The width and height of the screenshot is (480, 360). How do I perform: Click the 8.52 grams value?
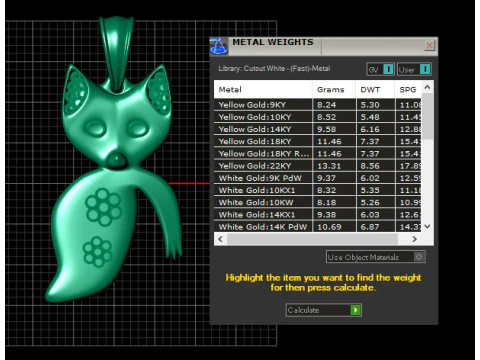coord(326,117)
